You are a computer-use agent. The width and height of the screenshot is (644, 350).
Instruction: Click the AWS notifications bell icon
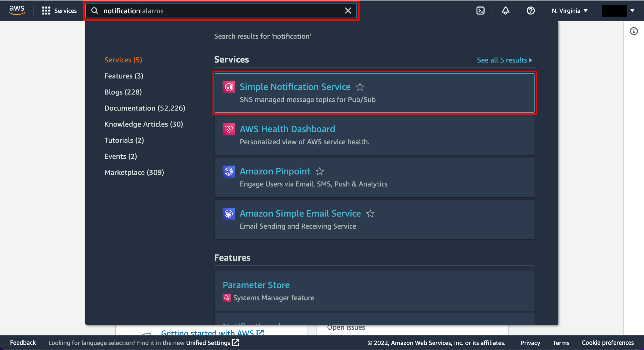click(506, 11)
